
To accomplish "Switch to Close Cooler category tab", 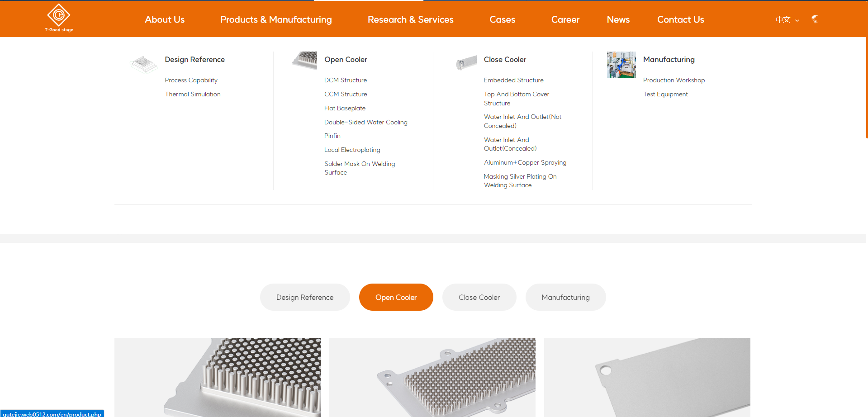I will 479,297.
